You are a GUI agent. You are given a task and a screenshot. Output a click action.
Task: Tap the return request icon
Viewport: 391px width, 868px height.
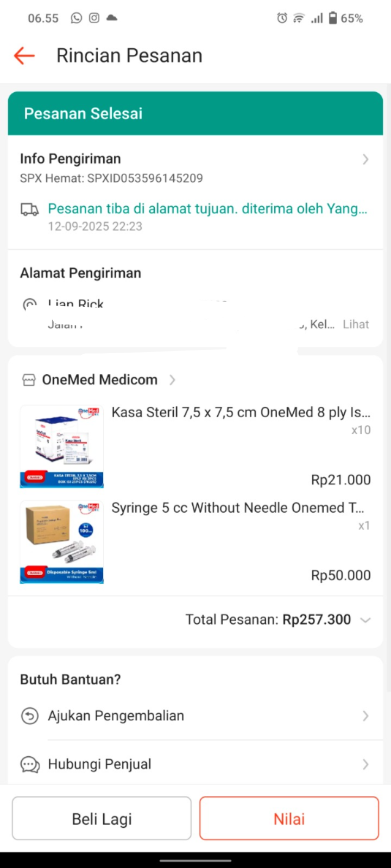click(30, 716)
